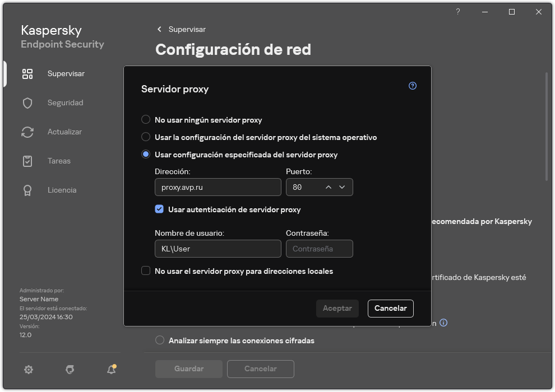555x392 pixels.
Task: Open help via the question mark in dialog
Action: pos(412,86)
